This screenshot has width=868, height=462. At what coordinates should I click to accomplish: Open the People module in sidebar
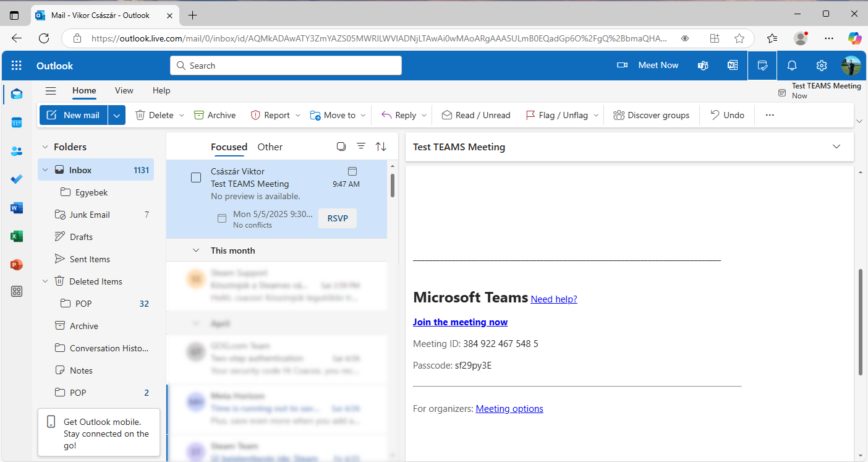pyautogui.click(x=17, y=151)
